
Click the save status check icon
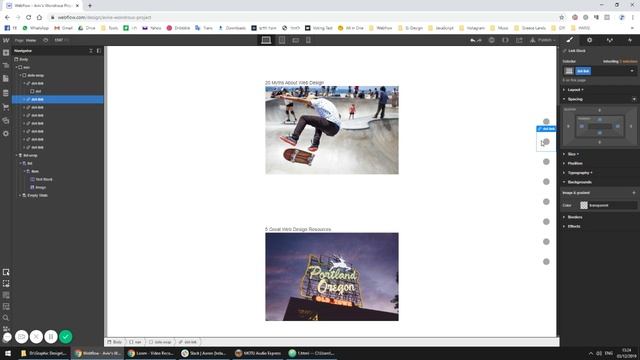(x=491, y=40)
